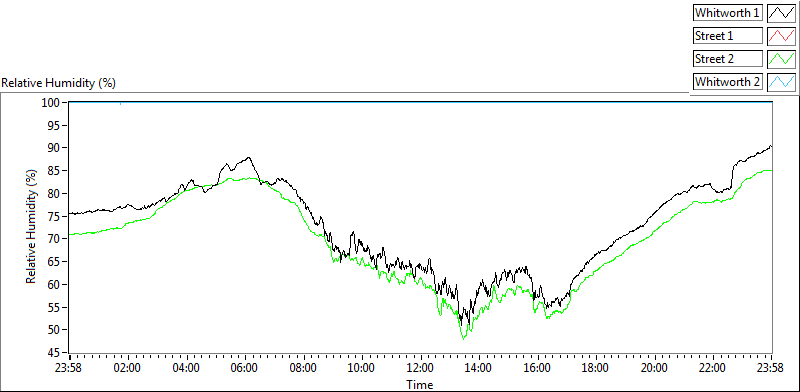The width and height of the screenshot is (800, 392).
Task: Click the starting 23:58 time label
Action: coord(69,368)
